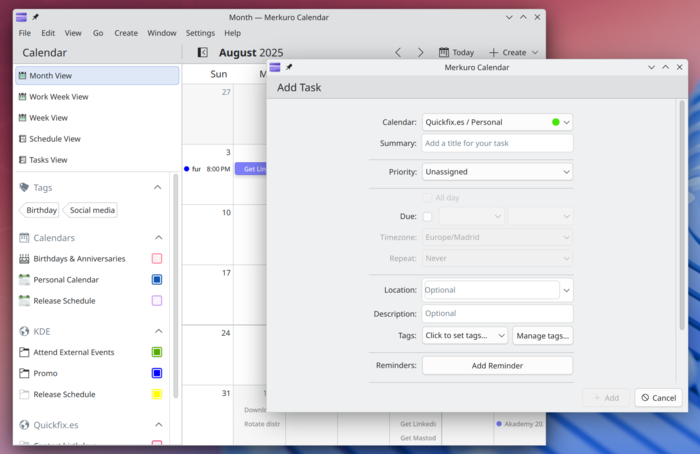
Task: Click the Quickfix.es globe icon
Action: (24, 425)
